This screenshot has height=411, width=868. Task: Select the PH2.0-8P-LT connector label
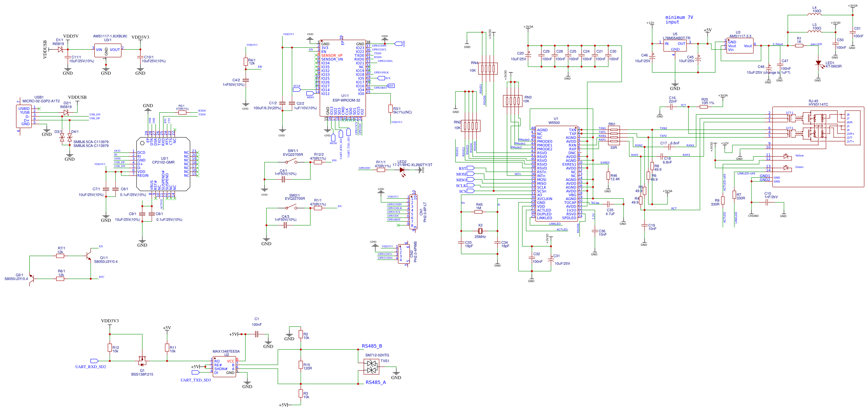425,212
